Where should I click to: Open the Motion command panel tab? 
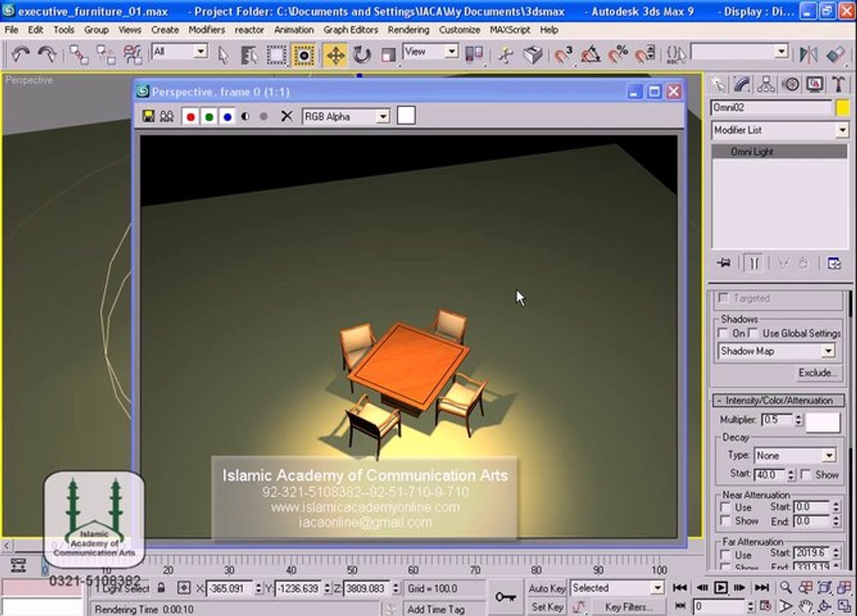tap(790, 84)
